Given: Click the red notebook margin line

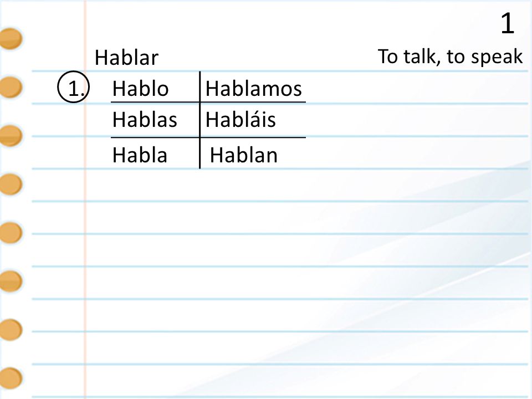Looking at the screenshot, I should [x=85, y=199].
